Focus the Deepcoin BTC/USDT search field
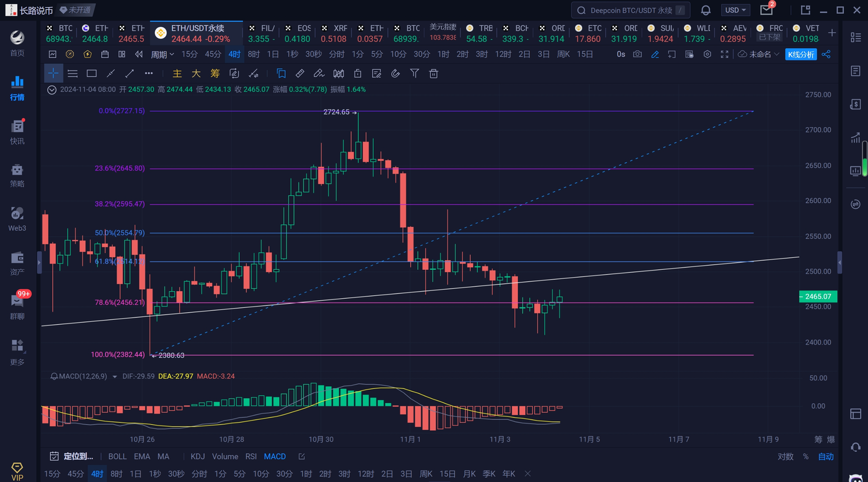Screen dimensions: 868x482 coord(631,10)
